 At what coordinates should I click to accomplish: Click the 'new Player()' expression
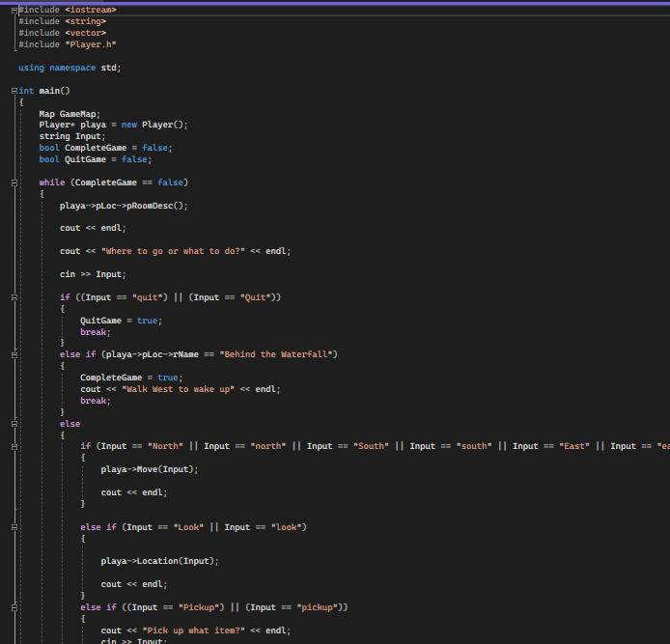(153, 125)
